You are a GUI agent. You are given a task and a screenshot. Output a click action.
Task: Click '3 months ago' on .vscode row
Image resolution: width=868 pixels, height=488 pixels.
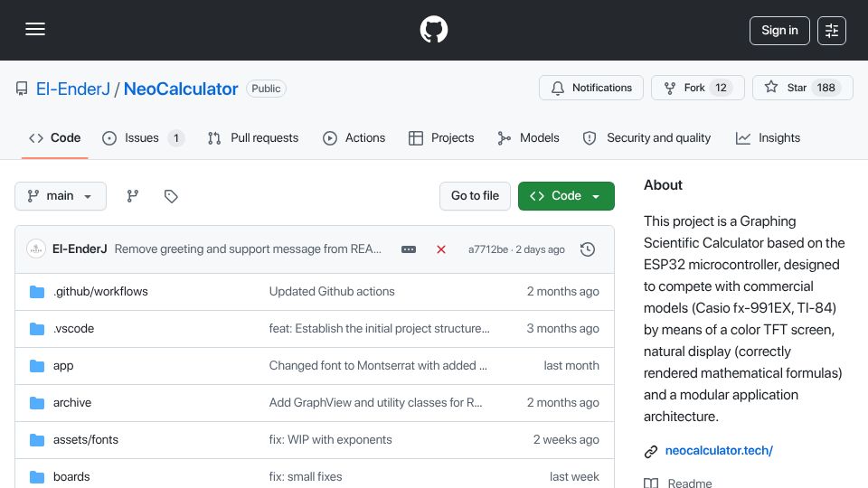click(562, 329)
